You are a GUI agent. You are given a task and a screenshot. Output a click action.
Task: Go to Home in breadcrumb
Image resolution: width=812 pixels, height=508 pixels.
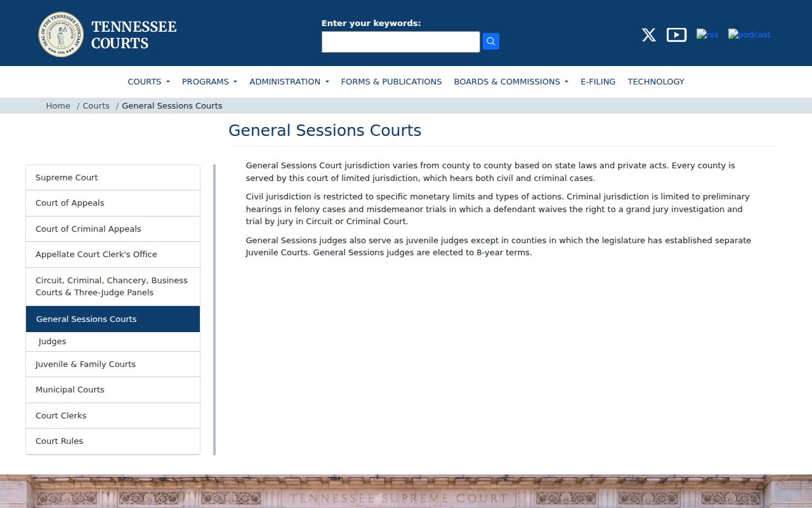pos(58,105)
